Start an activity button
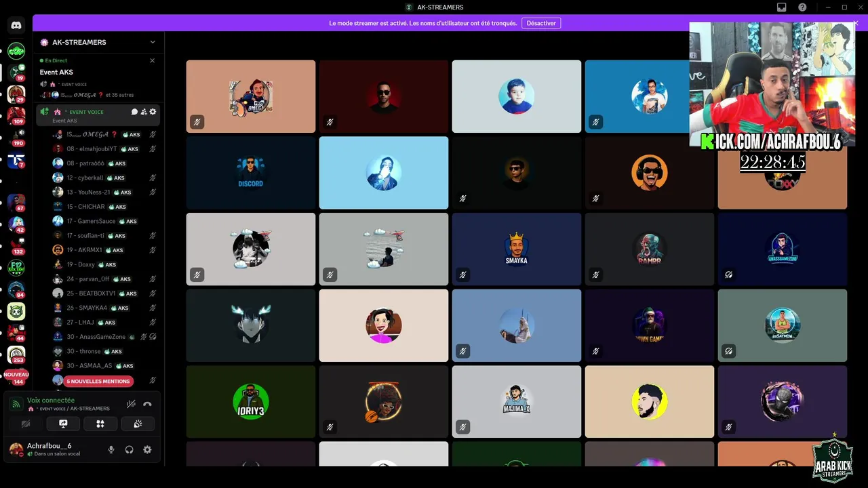 point(100,424)
